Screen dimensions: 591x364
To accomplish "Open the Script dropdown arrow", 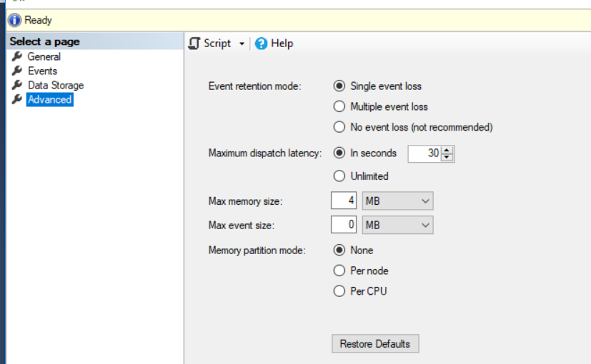I will coord(242,44).
